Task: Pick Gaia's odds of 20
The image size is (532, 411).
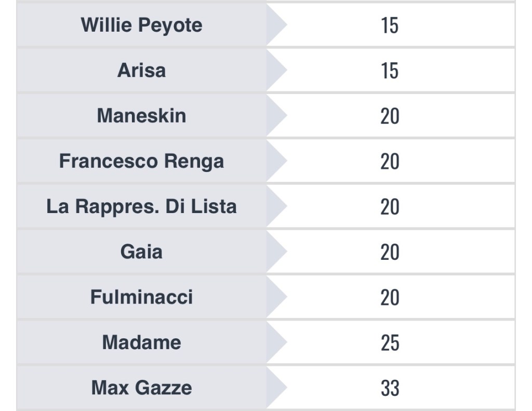Action: pos(390,251)
